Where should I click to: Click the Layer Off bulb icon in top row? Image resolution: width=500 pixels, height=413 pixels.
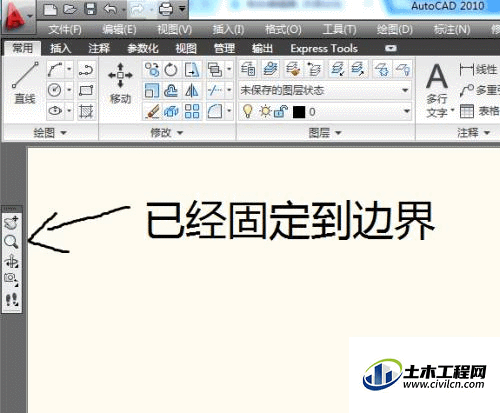[403, 69]
